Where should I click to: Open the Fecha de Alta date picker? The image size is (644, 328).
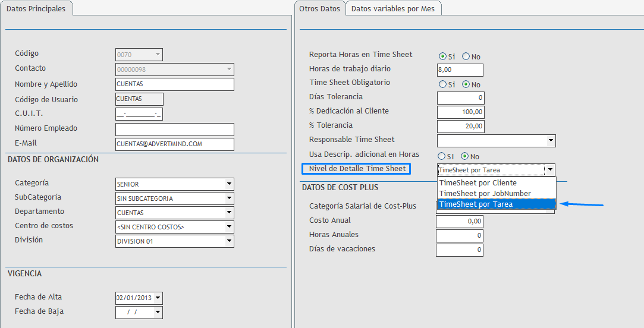[x=158, y=298]
